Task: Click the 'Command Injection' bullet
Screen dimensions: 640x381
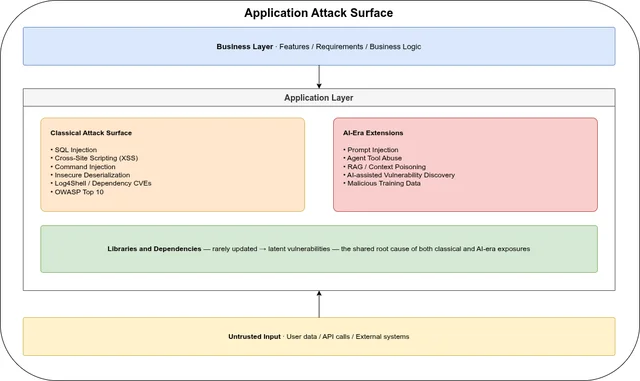Action: (x=83, y=167)
